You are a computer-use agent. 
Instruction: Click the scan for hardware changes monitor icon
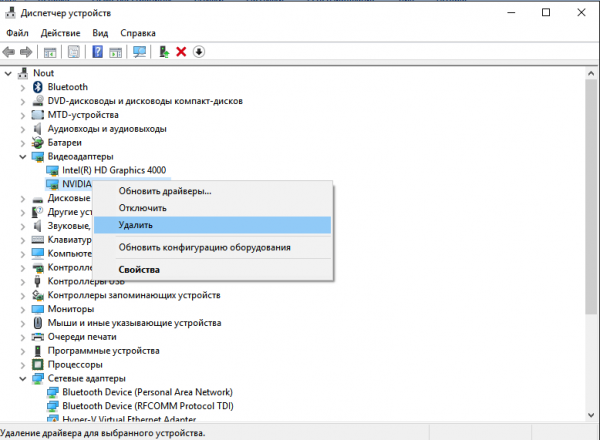(139, 52)
